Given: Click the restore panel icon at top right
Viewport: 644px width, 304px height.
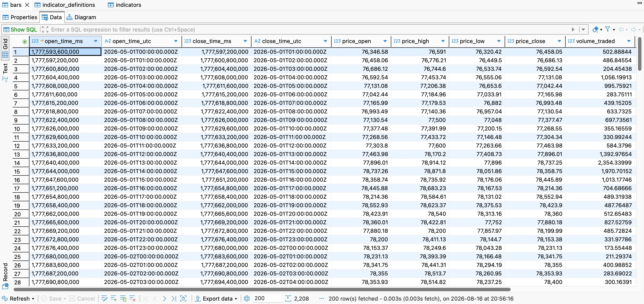Looking at the screenshot, I should point(640,3).
